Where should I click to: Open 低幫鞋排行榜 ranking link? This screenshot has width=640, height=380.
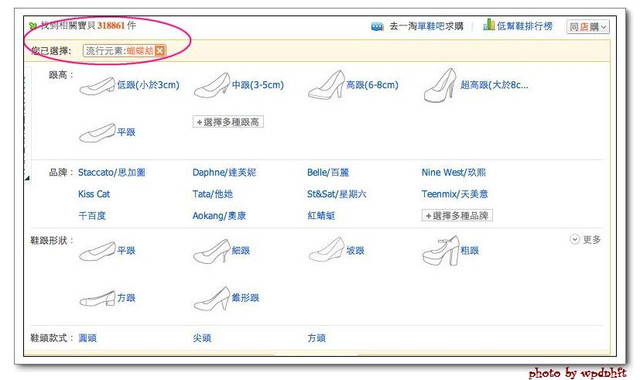pyautogui.click(x=524, y=26)
